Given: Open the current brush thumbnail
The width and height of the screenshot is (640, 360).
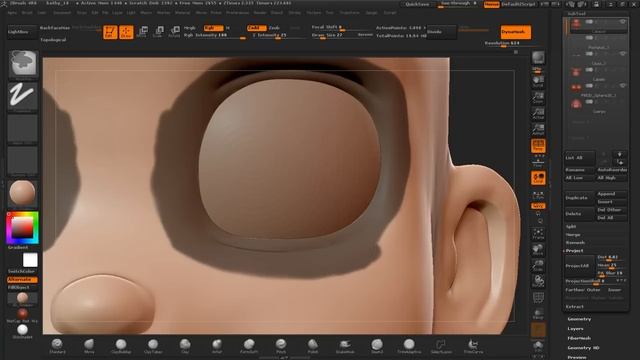Looking at the screenshot, I should [x=23, y=64].
